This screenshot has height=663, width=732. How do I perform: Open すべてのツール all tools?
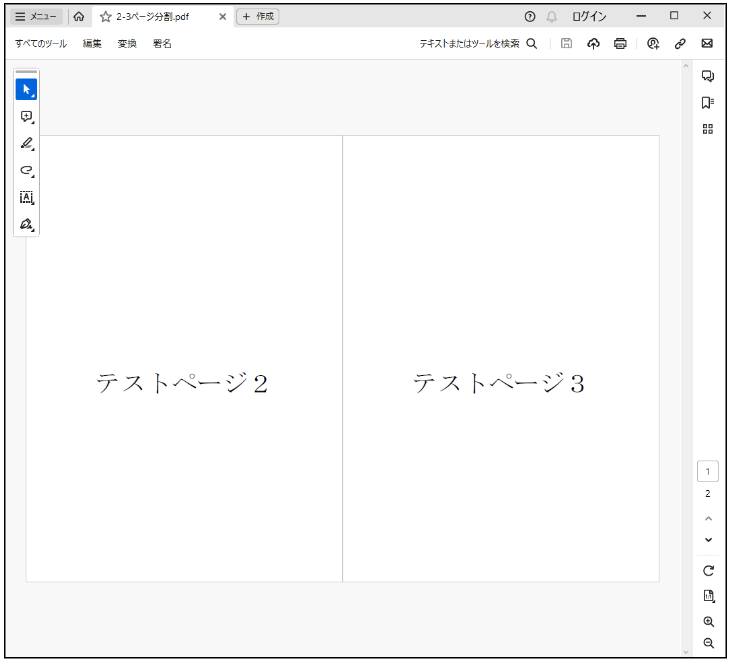pos(41,43)
